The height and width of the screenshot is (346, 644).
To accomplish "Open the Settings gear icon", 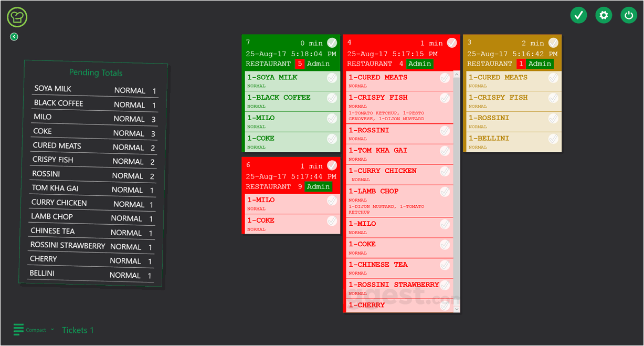I will pyautogui.click(x=604, y=15).
